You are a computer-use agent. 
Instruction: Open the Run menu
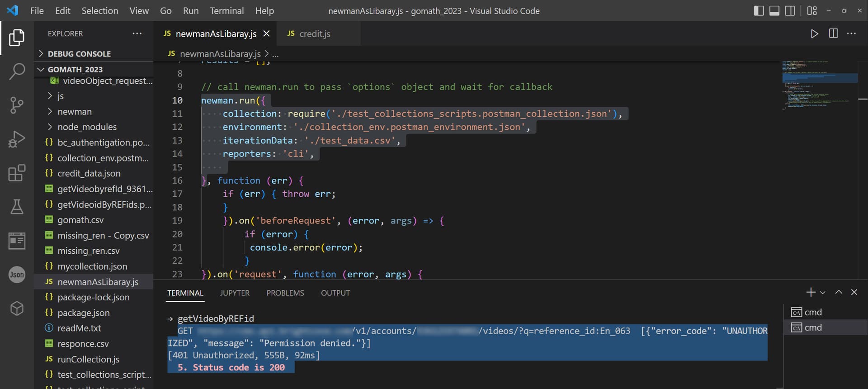click(191, 10)
